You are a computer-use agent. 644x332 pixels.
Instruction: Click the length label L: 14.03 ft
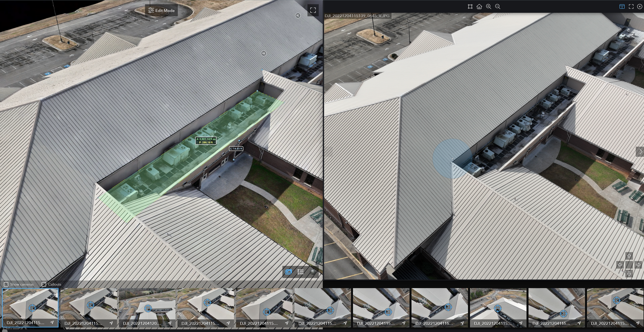pos(236,148)
